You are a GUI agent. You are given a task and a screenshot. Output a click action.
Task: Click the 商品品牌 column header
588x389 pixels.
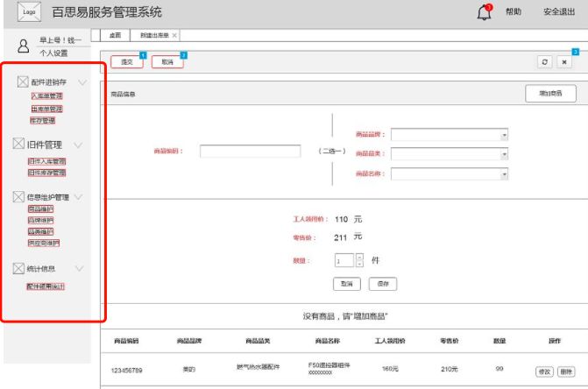189,341
